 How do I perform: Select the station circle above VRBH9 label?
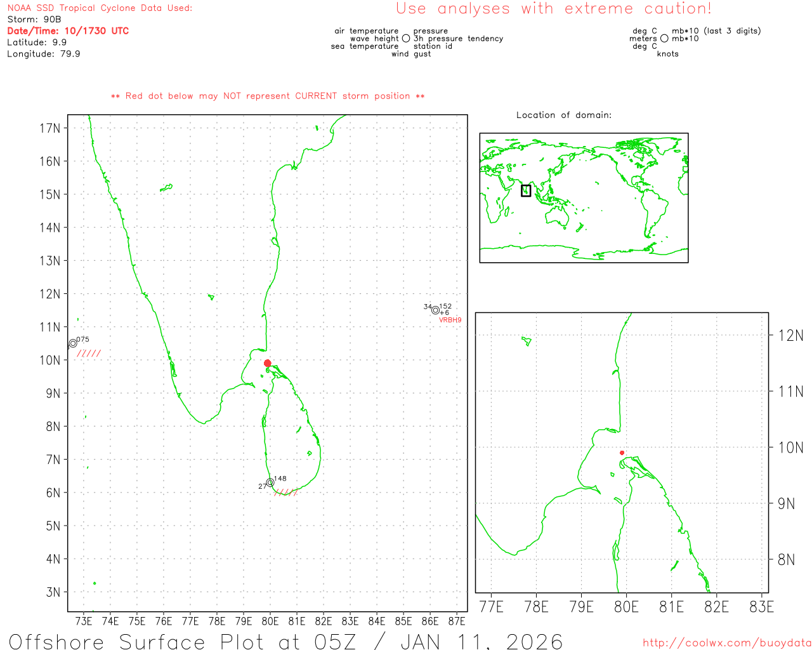[x=435, y=310]
